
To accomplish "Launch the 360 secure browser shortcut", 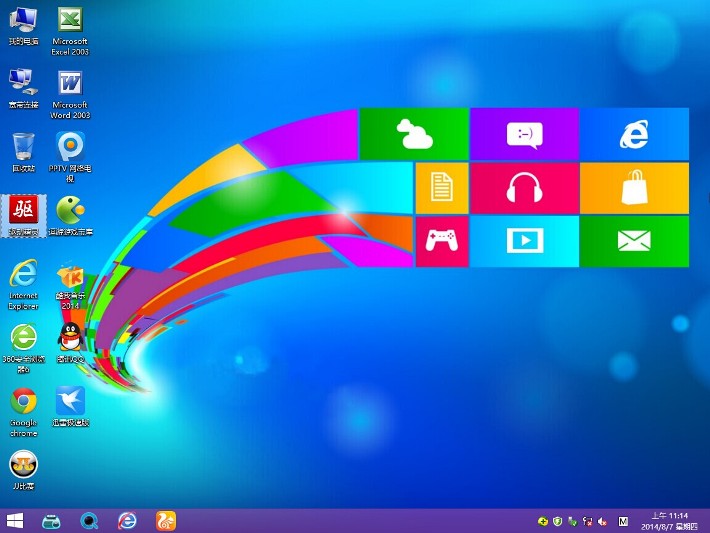I will [x=23, y=337].
